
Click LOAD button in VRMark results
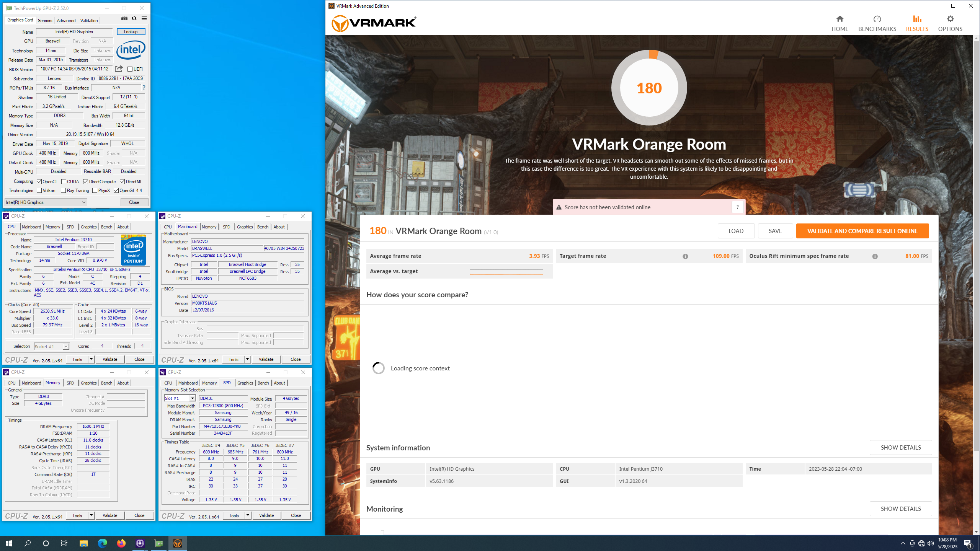pos(736,231)
